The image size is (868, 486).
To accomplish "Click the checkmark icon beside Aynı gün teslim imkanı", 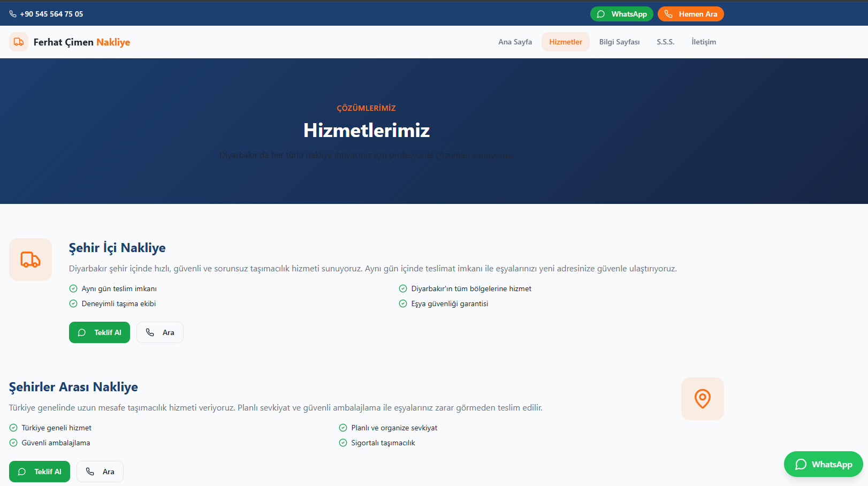I will click(x=73, y=288).
